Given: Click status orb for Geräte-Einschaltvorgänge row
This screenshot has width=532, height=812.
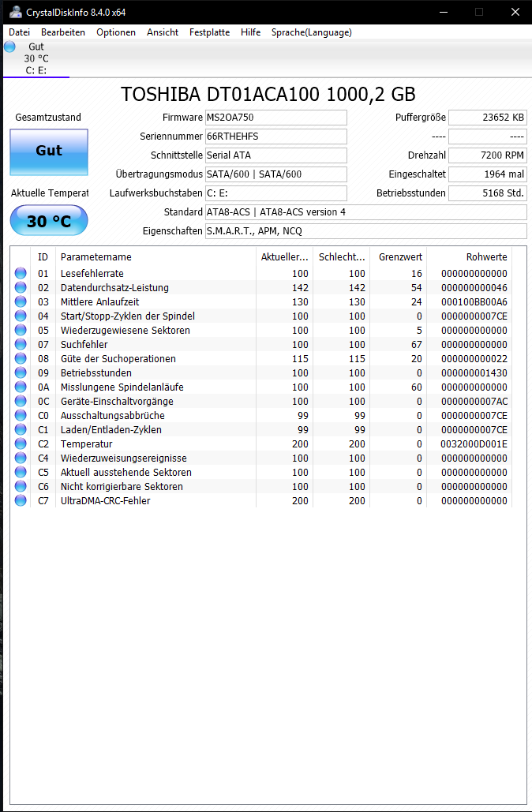Looking at the screenshot, I should 21,402.
